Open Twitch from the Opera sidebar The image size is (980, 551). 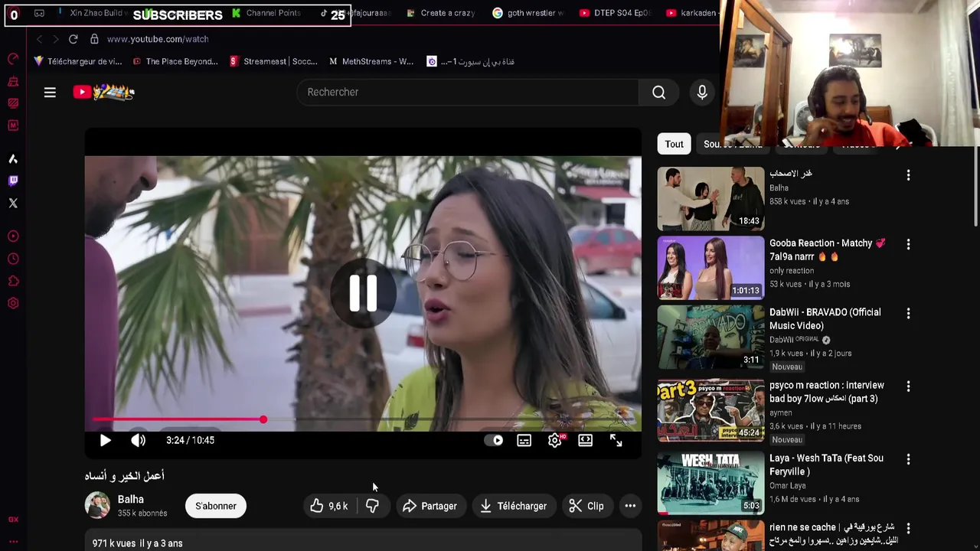13,181
